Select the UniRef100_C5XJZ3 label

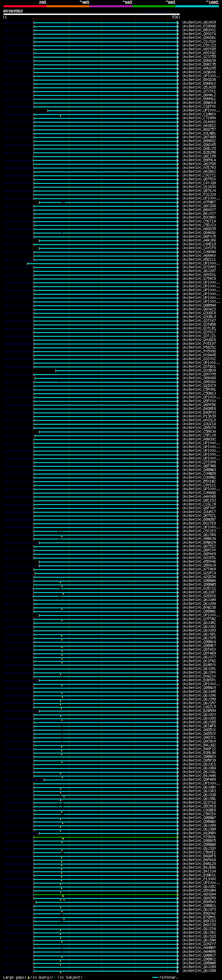(199, 45)
